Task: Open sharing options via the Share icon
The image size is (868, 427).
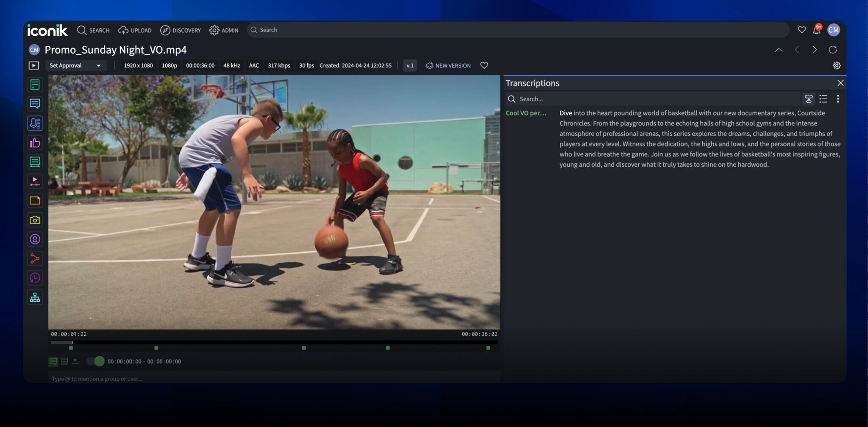Action: tap(35, 258)
